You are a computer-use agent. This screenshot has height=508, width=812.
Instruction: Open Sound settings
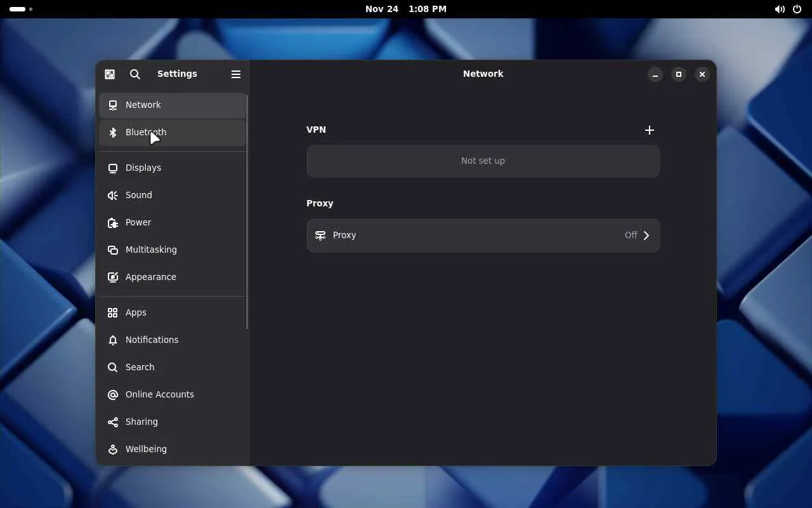173,195
